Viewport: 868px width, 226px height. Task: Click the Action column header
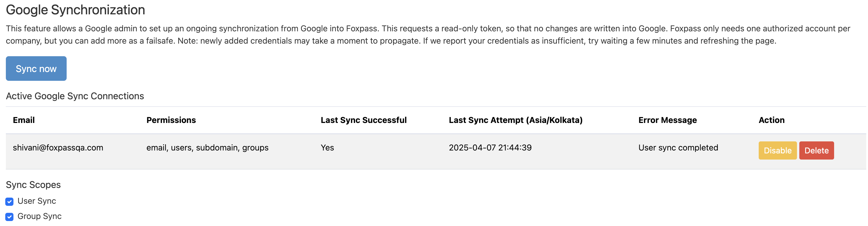[x=771, y=120]
